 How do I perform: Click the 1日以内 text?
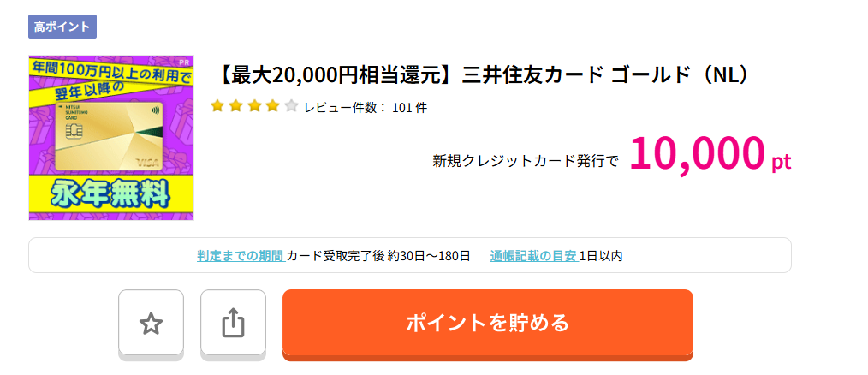[x=601, y=256]
